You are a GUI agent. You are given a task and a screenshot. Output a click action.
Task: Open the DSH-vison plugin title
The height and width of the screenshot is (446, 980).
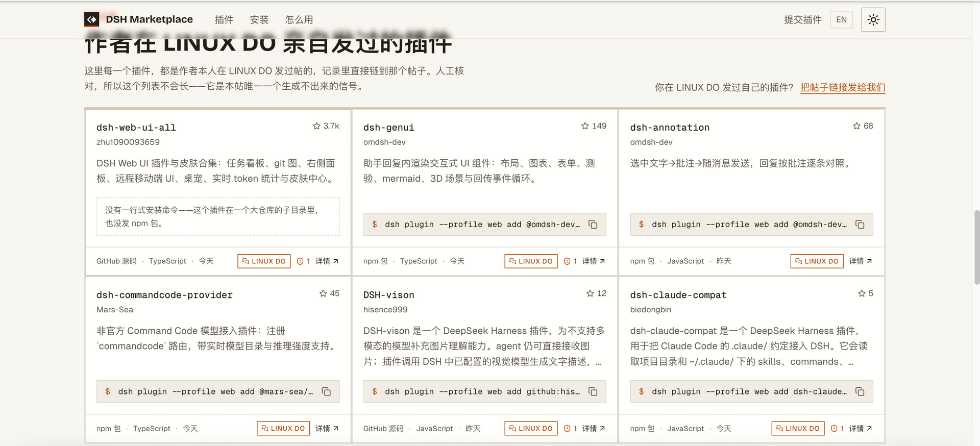(x=389, y=294)
